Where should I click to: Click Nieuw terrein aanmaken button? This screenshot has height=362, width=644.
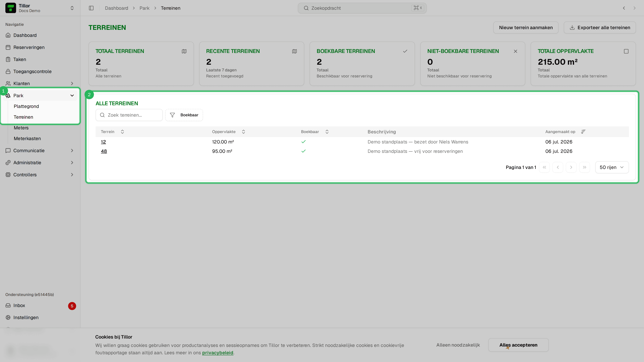click(x=526, y=27)
